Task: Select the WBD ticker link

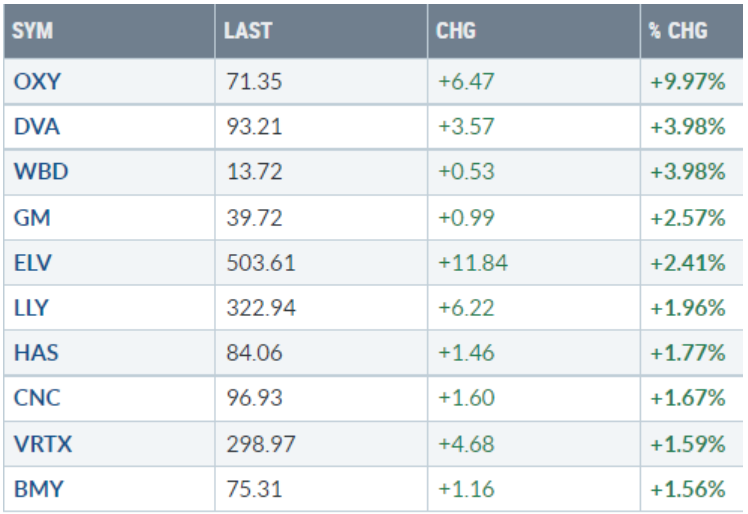Action: 39,172
